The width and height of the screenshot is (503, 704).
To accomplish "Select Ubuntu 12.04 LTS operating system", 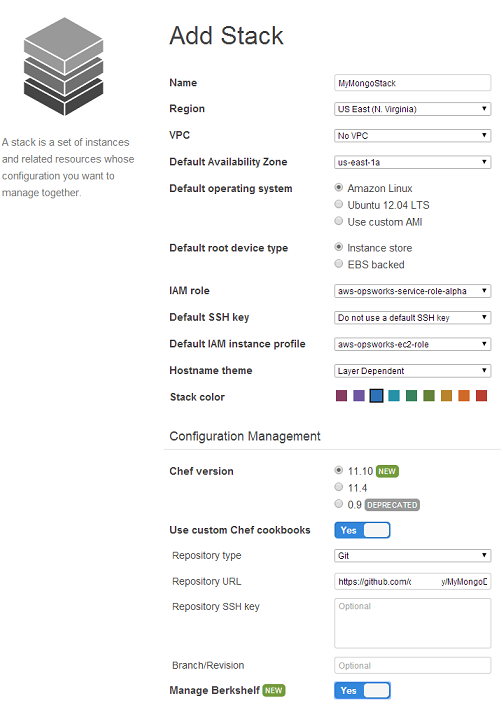I will point(339,205).
